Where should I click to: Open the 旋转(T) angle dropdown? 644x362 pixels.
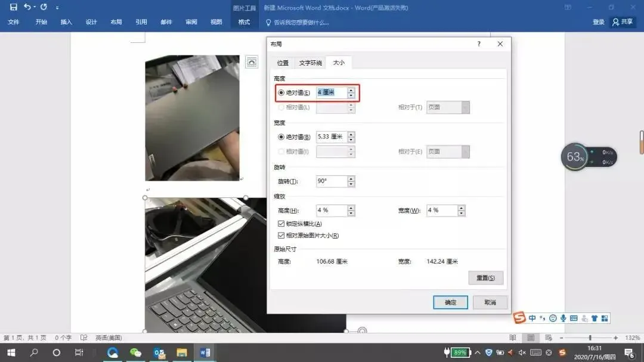pyautogui.click(x=351, y=181)
